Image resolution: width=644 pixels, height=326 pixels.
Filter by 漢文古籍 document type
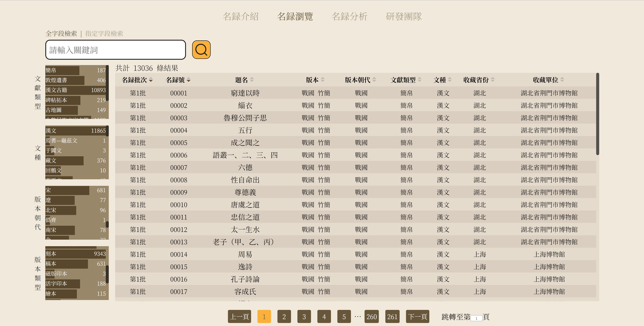76,90
